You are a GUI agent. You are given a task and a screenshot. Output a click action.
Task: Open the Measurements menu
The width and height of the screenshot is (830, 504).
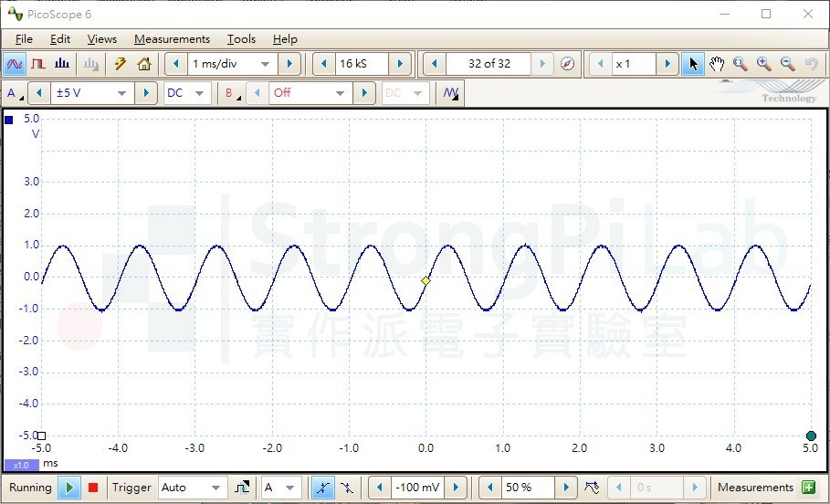[172, 39]
